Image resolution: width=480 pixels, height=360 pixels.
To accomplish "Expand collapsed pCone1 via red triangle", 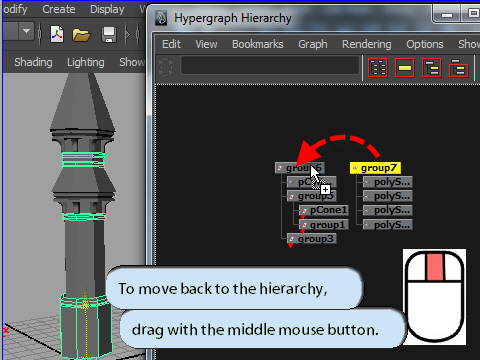I will (x=303, y=217).
